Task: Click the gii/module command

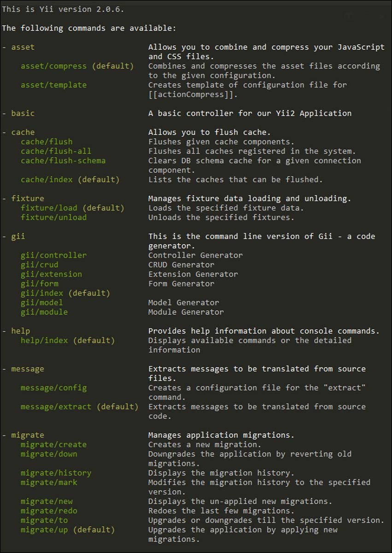Action: click(44, 312)
